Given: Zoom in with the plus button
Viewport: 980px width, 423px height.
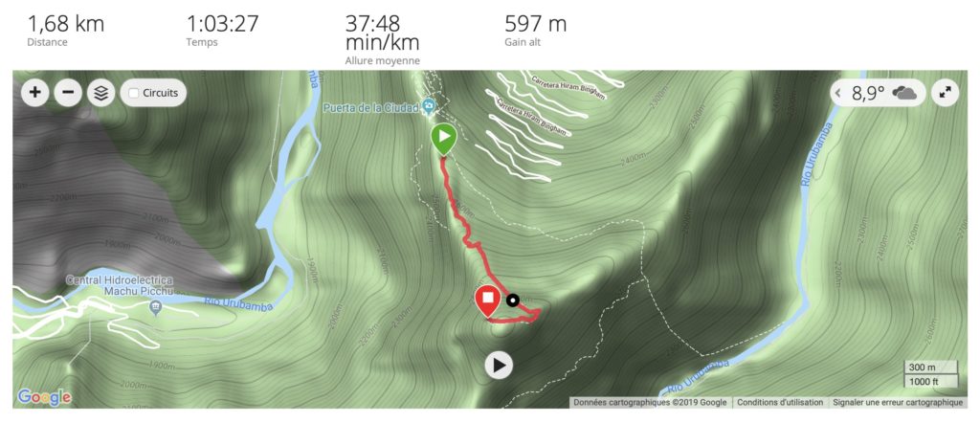Looking at the screenshot, I should (x=35, y=93).
